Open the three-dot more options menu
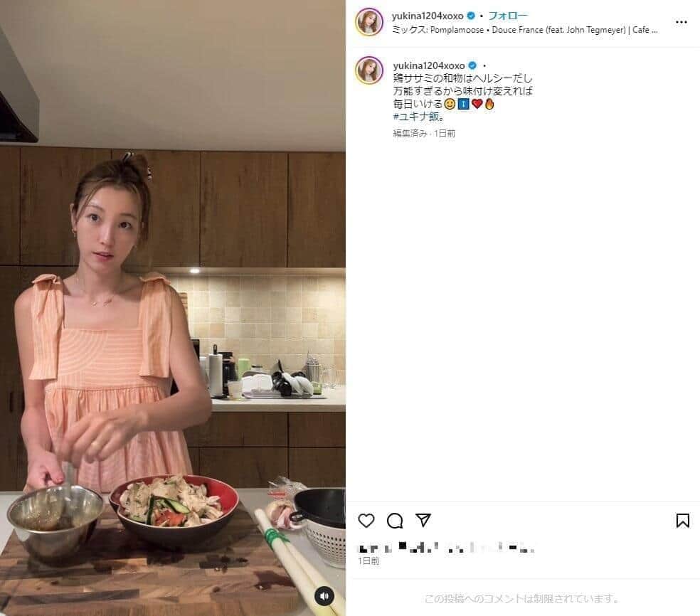Viewport: 700px width, 616px height. (x=682, y=22)
